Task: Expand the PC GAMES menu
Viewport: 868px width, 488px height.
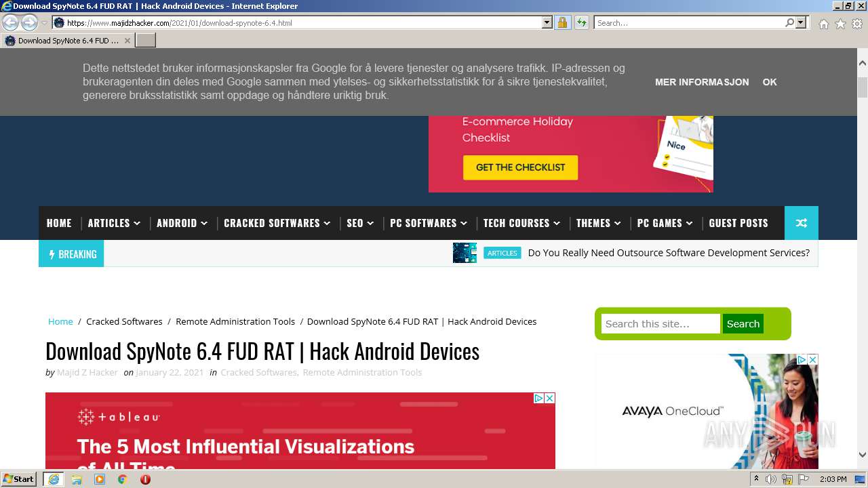Action: (x=665, y=223)
